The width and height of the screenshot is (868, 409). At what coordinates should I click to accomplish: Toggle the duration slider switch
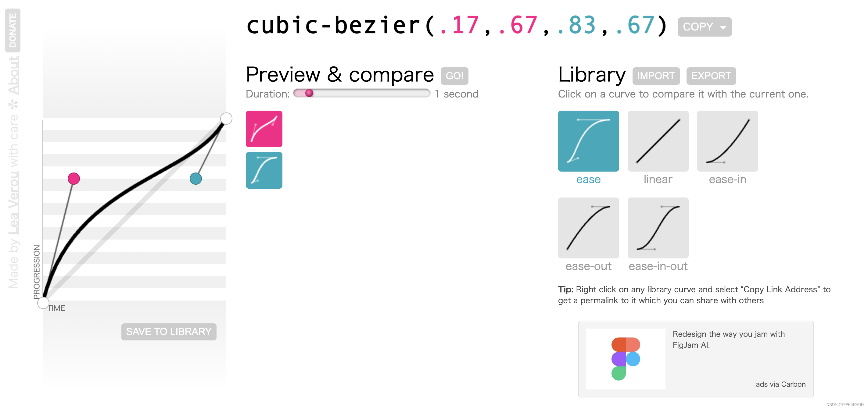tap(307, 94)
